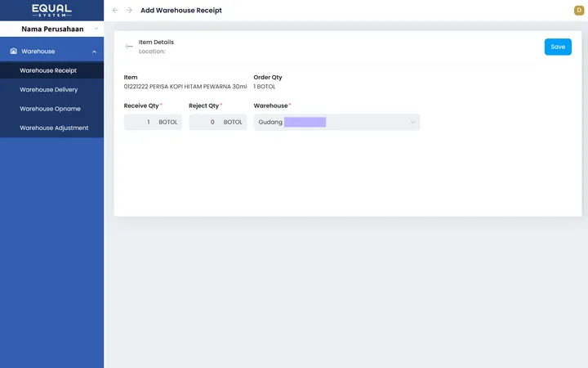
Task: Click the 'Location:' label
Action: click(152, 51)
